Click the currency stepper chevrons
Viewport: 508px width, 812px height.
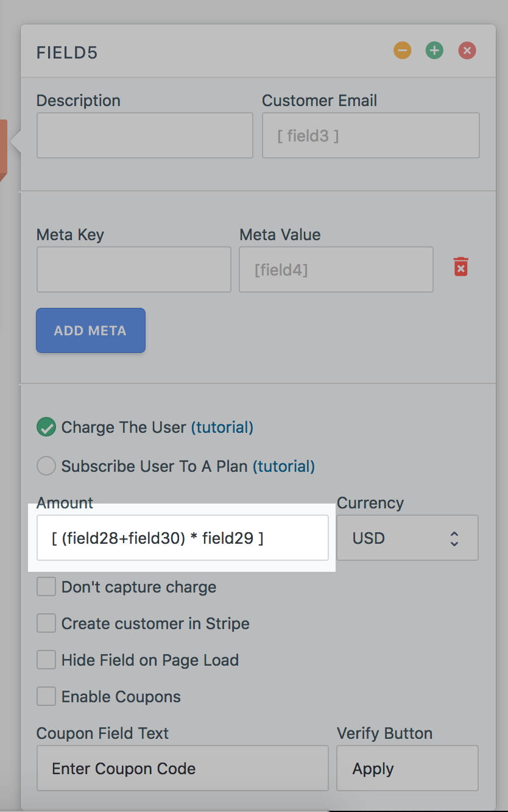(x=454, y=538)
